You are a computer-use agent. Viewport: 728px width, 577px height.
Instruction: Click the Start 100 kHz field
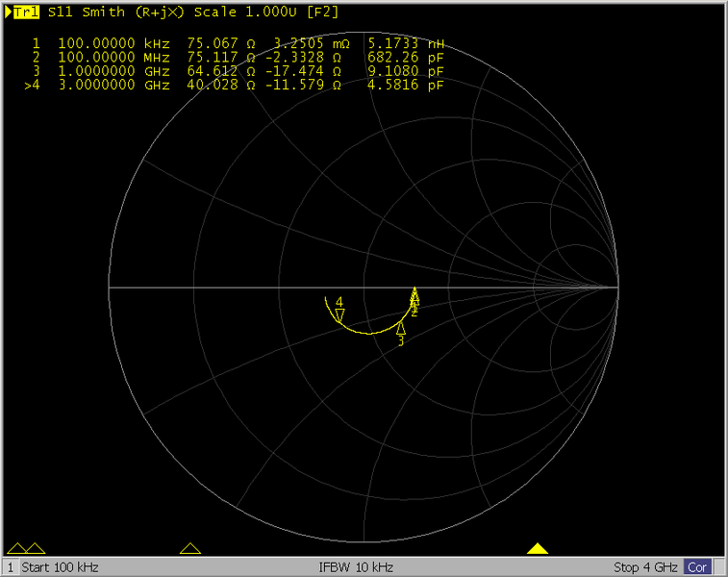[x=60, y=567]
